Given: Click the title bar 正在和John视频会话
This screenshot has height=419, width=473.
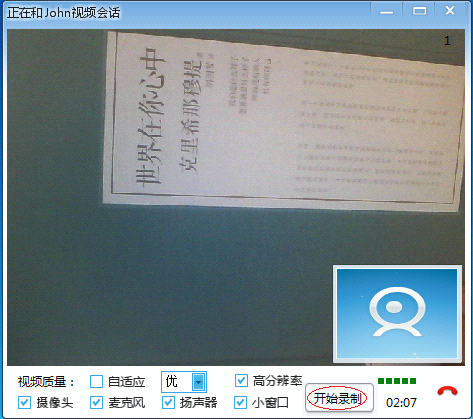Looking at the screenshot, I should click(x=63, y=13).
